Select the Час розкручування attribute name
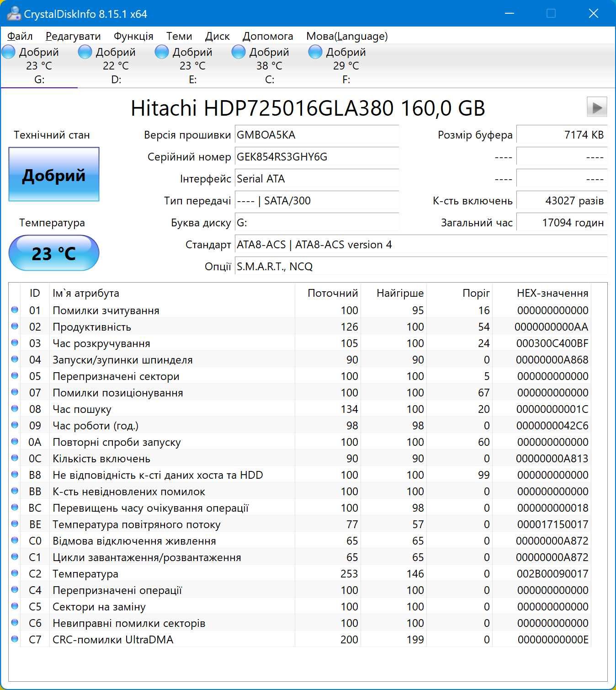The image size is (616, 690). tap(101, 343)
